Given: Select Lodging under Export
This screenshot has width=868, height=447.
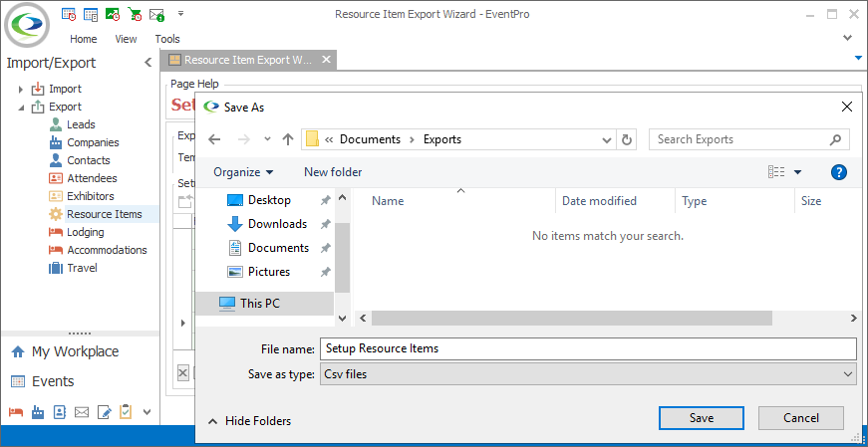Looking at the screenshot, I should pyautogui.click(x=86, y=232).
